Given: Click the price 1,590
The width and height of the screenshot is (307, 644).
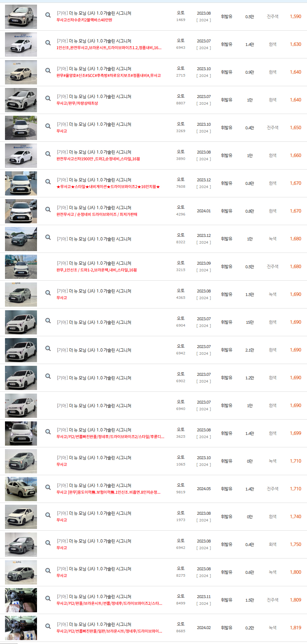Looking at the screenshot, I should [295, 16].
